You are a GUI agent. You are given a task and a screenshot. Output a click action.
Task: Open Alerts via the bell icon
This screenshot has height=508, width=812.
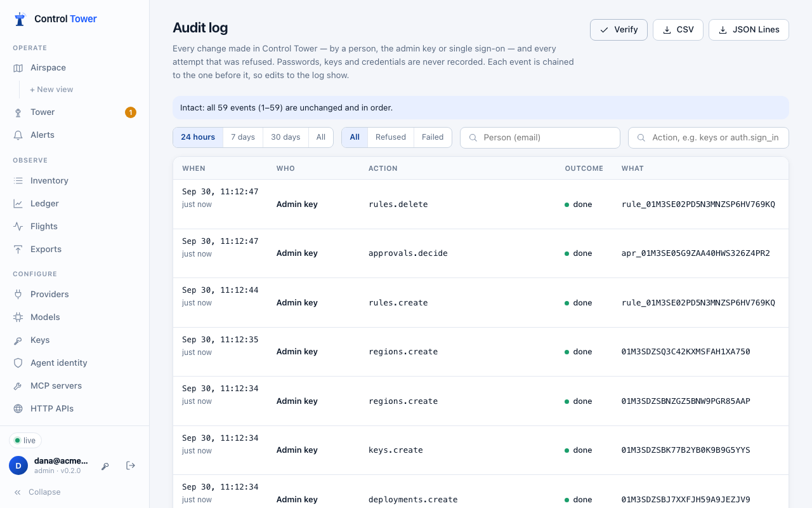point(18,135)
